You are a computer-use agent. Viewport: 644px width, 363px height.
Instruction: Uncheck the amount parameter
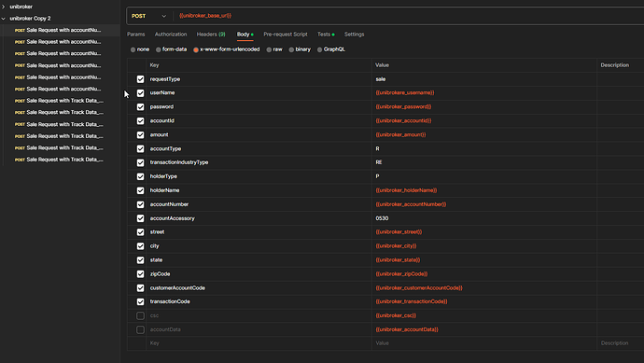[x=140, y=135]
